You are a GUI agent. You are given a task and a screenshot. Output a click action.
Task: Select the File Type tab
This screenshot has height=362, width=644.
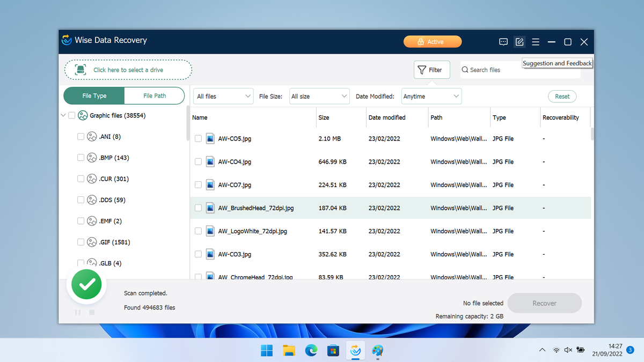click(x=94, y=95)
